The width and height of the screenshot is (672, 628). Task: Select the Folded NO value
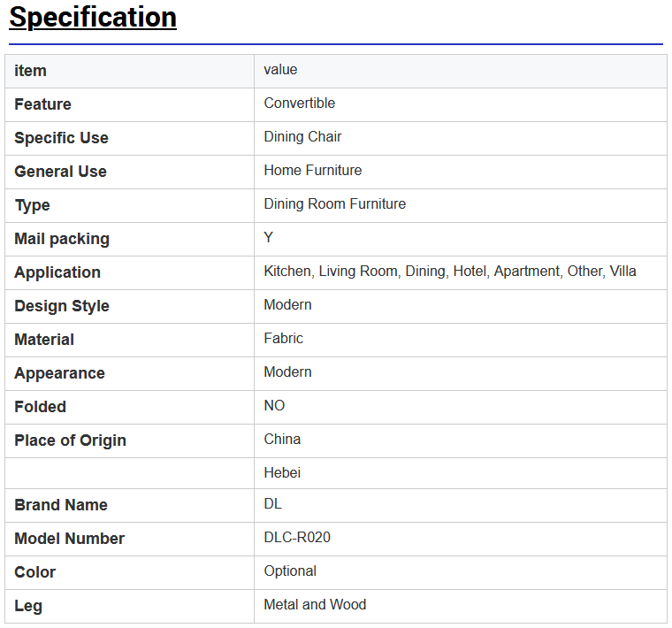point(274,405)
